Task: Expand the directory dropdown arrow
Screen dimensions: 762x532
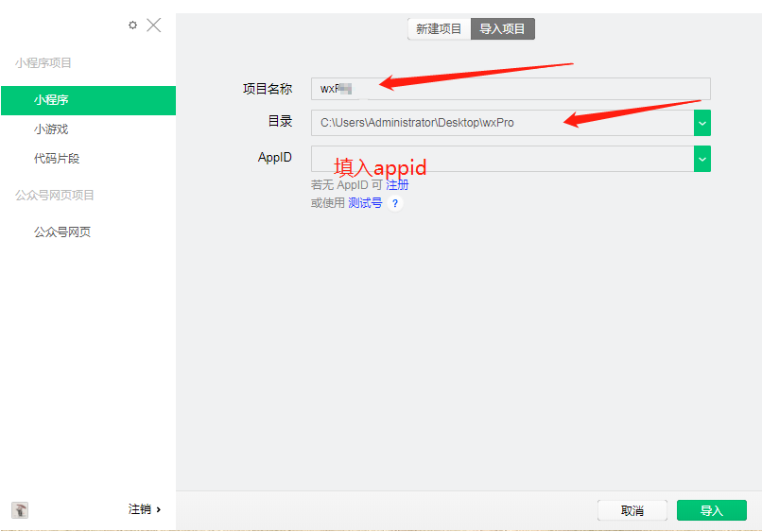Action: [702, 123]
